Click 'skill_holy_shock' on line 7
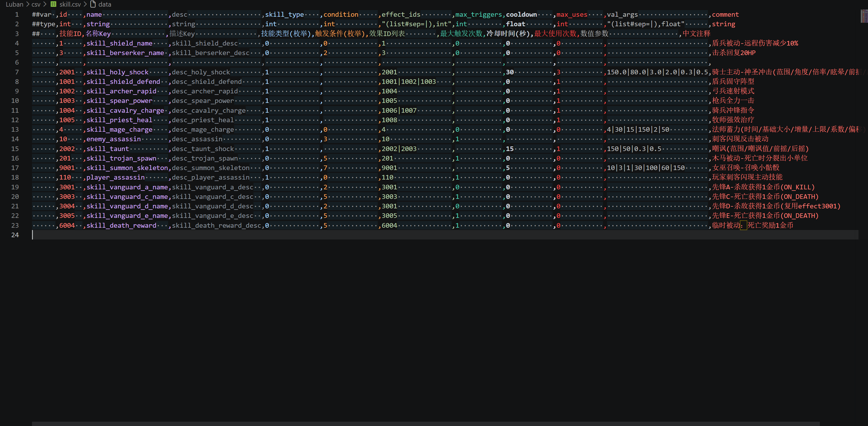 (x=117, y=72)
